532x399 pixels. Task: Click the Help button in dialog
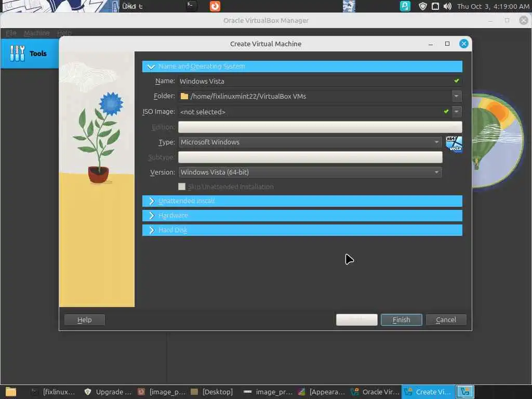coord(85,320)
